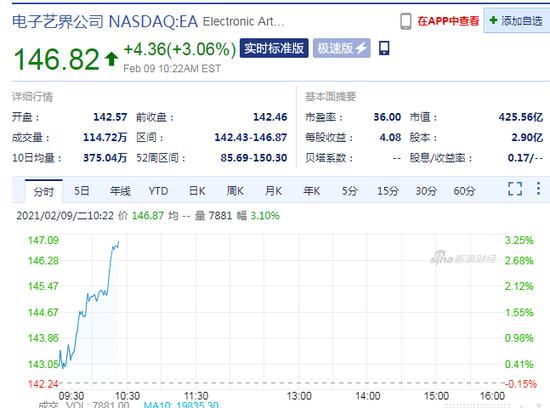Switch to the 极速版 mode
The height and width of the screenshot is (408, 550).
(x=342, y=48)
